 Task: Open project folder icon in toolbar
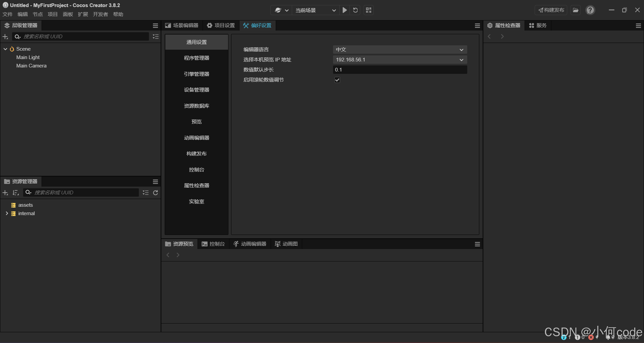pyautogui.click(x=576, y=10)
